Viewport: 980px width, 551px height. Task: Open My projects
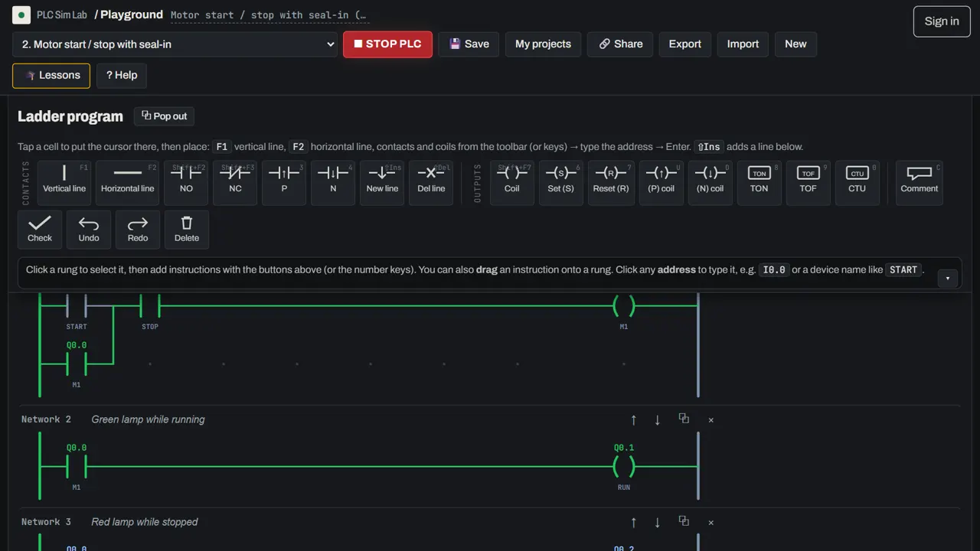pyautogui.click(x=543, y=44)
